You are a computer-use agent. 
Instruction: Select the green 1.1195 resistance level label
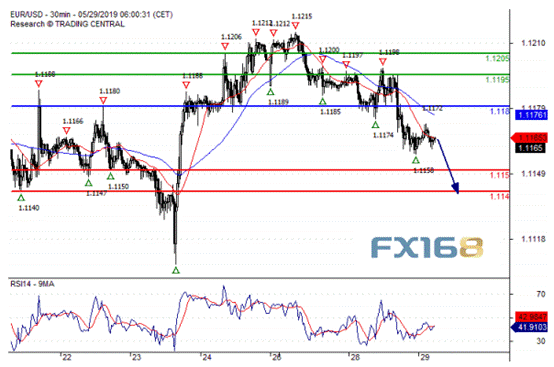pos(497,80)
